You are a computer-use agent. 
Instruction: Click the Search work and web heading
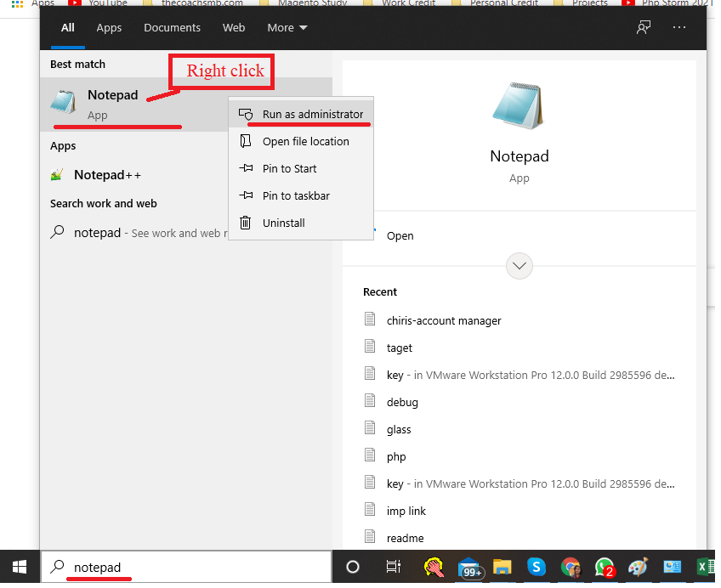[104, 203]
